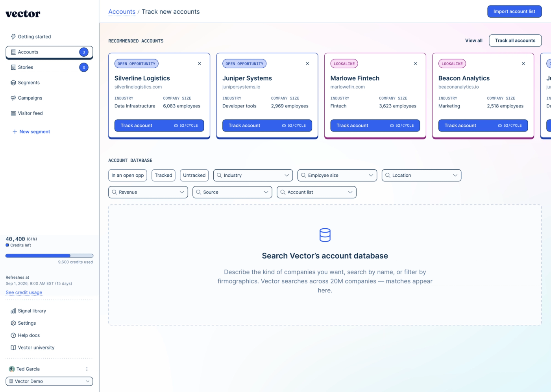Track the Beacon Analytics account
This screenshot has width=551, height=392.
483,126
